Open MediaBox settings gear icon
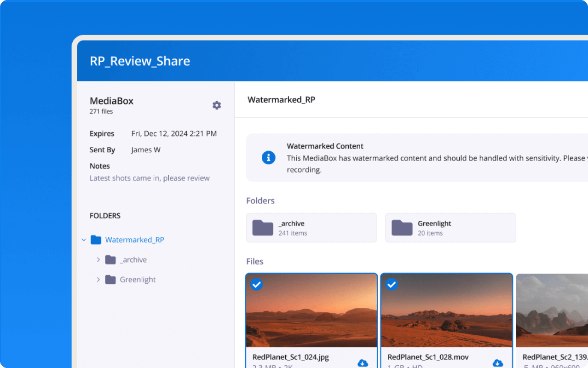 (217, 105)
